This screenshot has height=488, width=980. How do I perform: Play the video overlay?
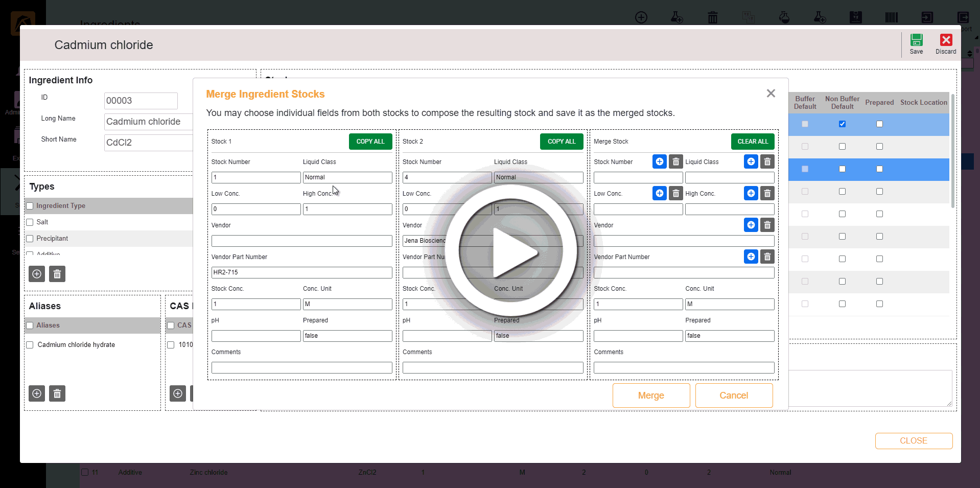tap(511, 251)
